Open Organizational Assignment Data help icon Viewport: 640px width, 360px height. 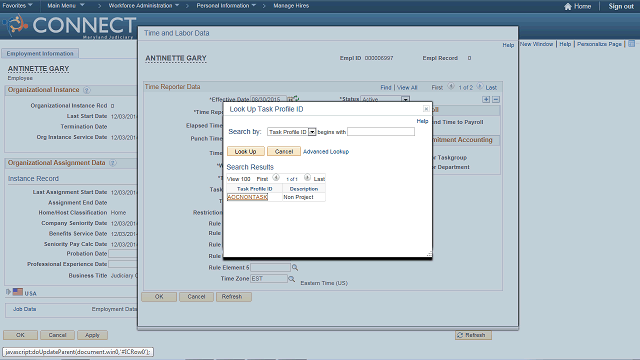tap(113, 163)
